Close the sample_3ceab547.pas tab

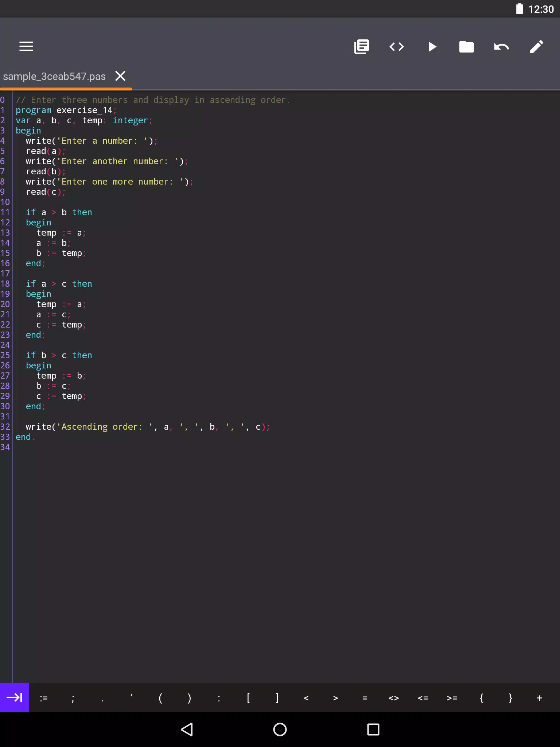(120, 76)
